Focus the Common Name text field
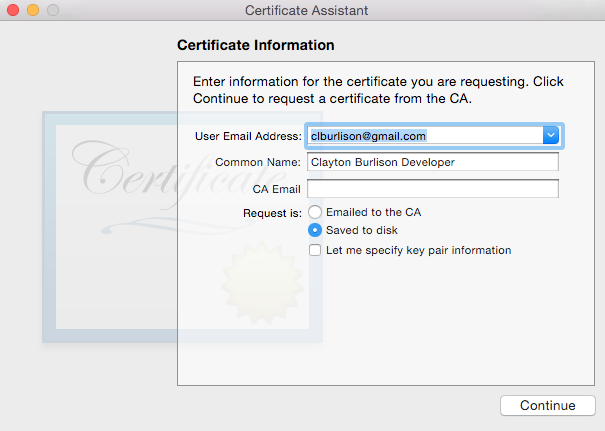The width and height of the screenshot is (605, 431). click(433, 162)
